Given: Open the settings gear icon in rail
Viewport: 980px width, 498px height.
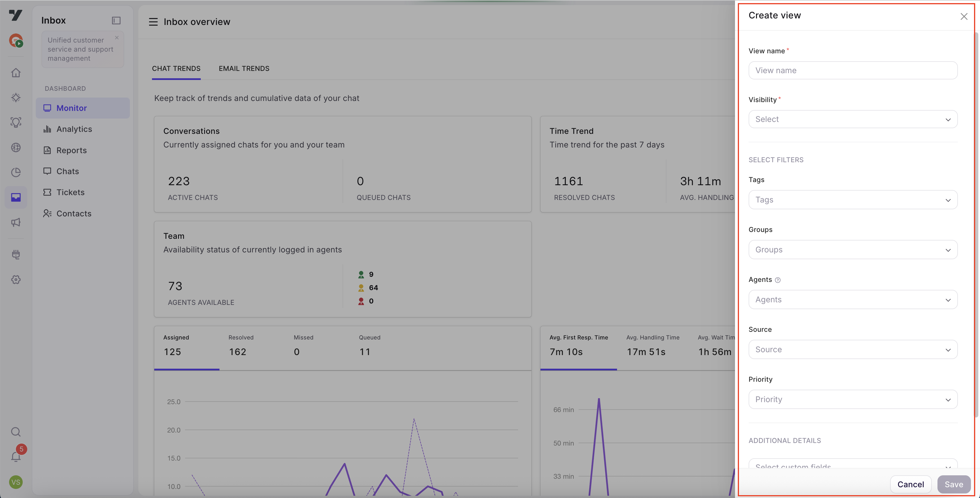Looking at the screenshot, I should pyautogui.click(x=16, y=280).
